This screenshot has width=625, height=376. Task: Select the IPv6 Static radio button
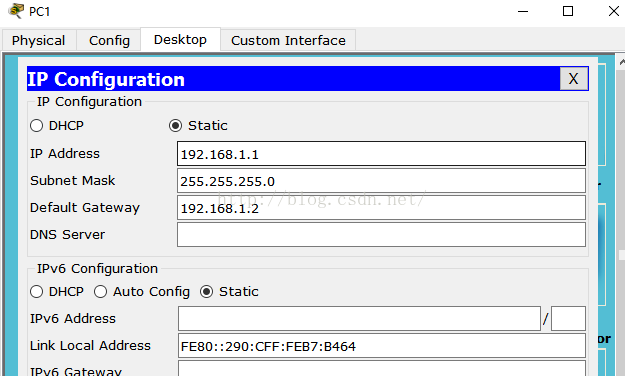[206, 292]
